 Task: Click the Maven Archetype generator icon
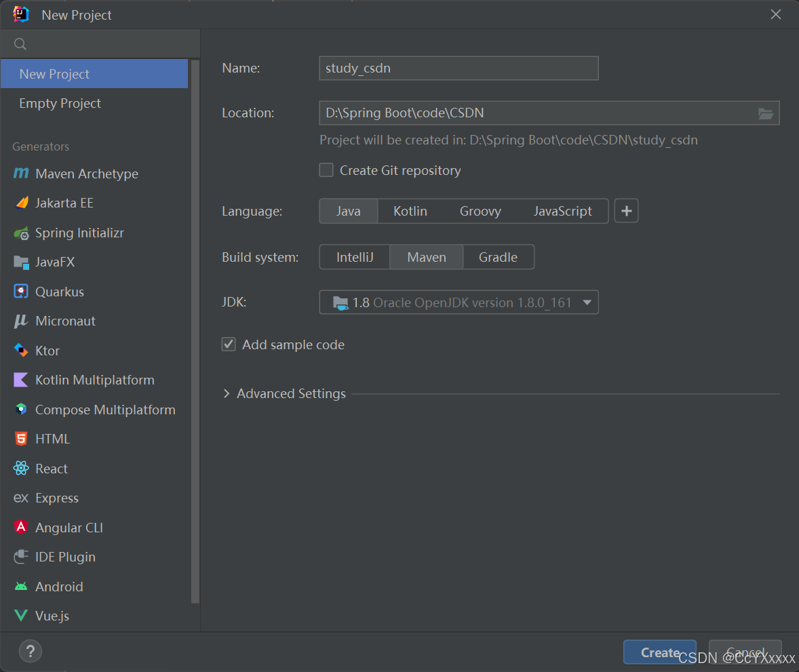click(x=21, y=173)
